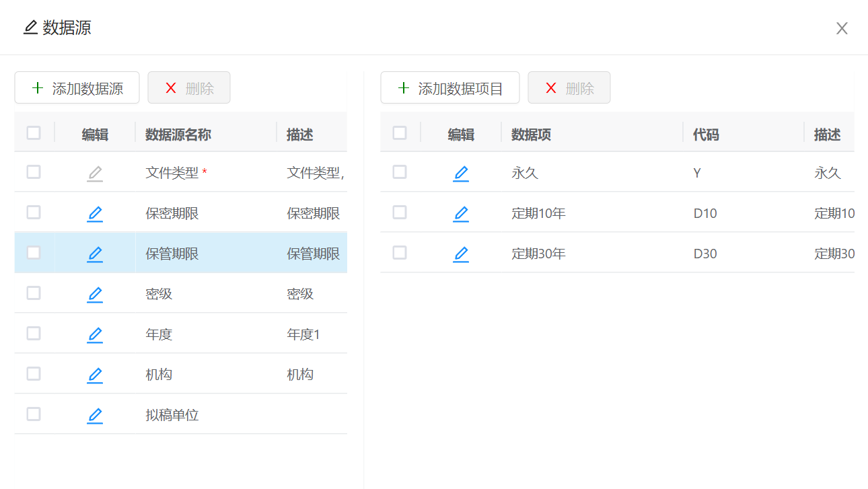Click the edit pencil for 保管期限 row
The image size is (868, 489).
95,254
